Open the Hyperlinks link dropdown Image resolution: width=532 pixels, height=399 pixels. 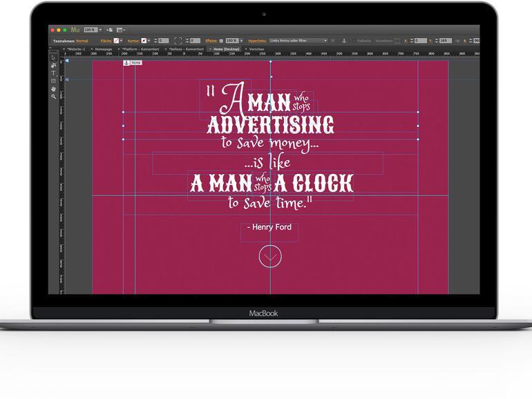coord(325,41)
